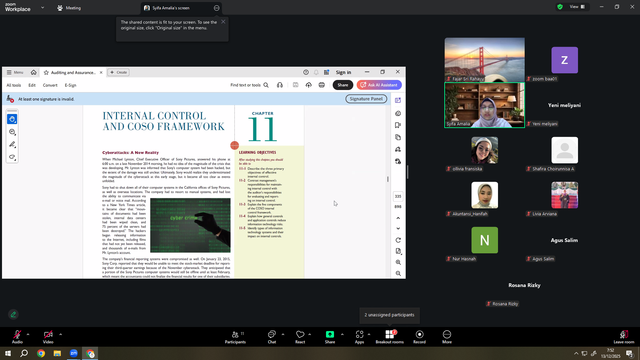Open the Edit menu item
This screenshot has width=640, height=360.
[x=32, y=85]
